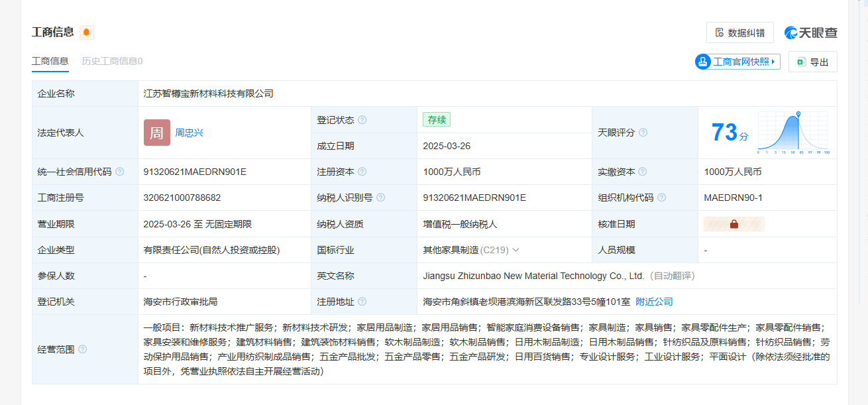Click the 数据纠错 document icon
This screenshot has height=405, width=868.
(x=720, y=32)
